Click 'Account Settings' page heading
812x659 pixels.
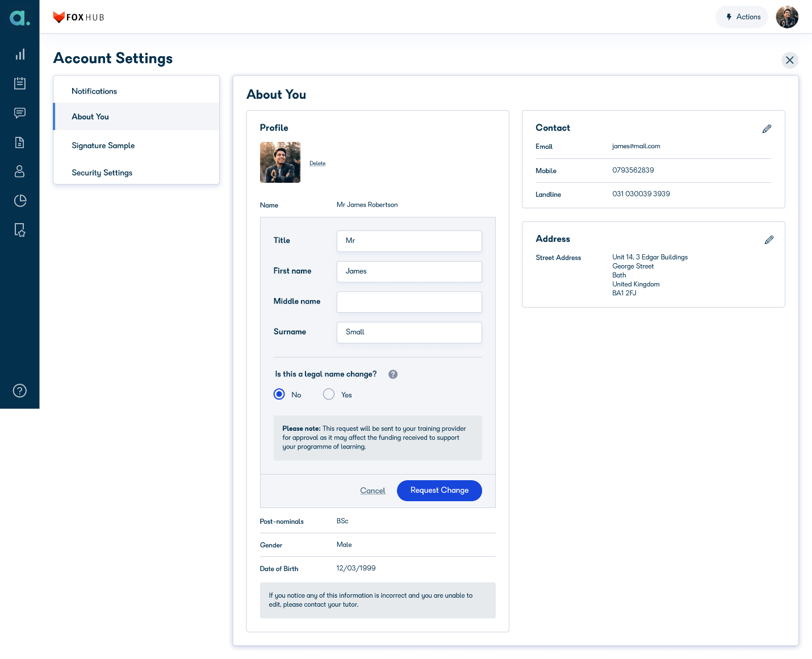click(x=113, y=58)
